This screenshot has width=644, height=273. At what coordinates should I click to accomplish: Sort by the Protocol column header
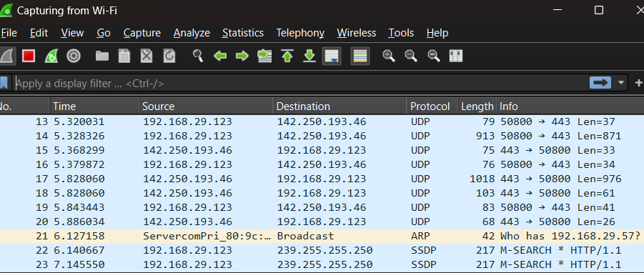click(432, 106)
